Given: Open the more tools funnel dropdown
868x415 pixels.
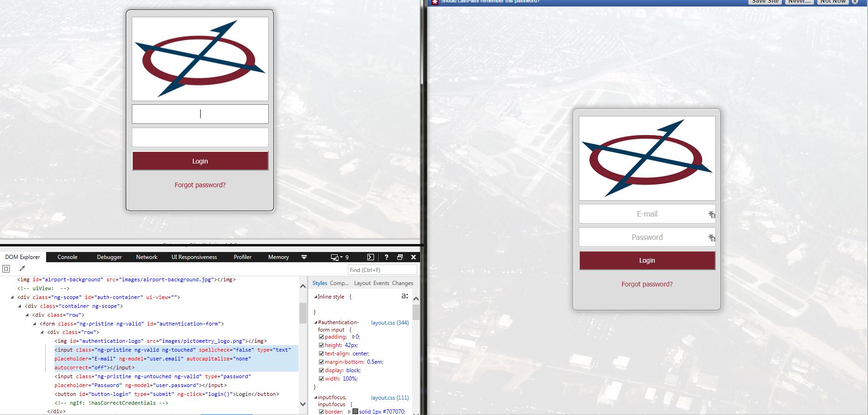Looking at the screenshot, I should (x=304, y=257).
